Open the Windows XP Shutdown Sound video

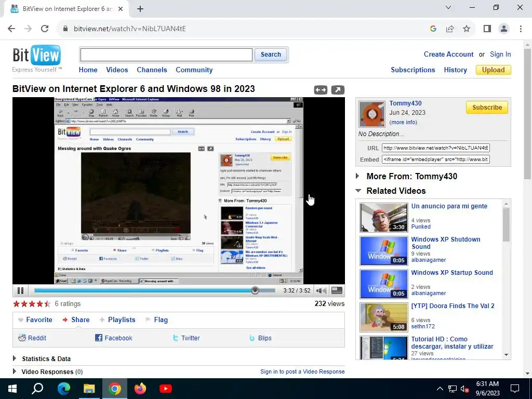tap(445, 243)
